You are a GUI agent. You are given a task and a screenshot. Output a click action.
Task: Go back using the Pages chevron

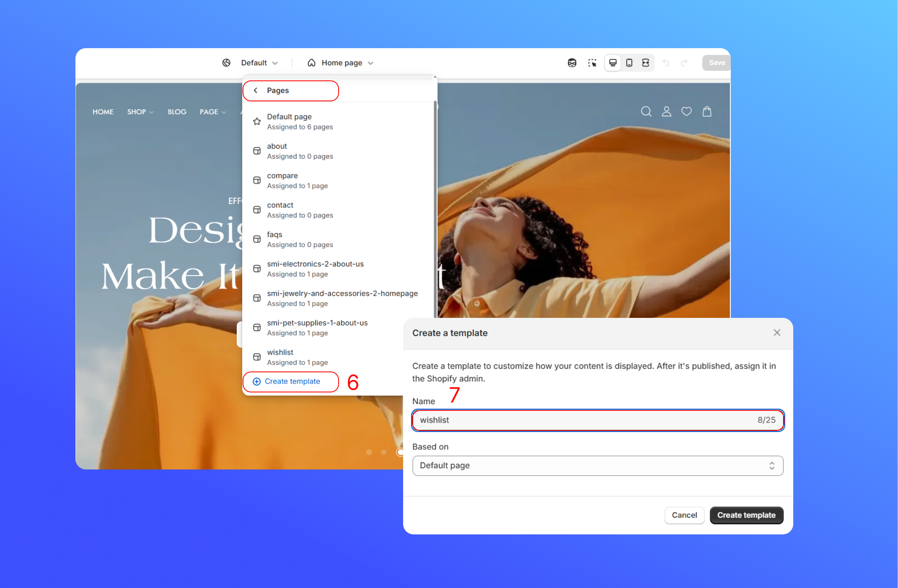click(256, 90)
